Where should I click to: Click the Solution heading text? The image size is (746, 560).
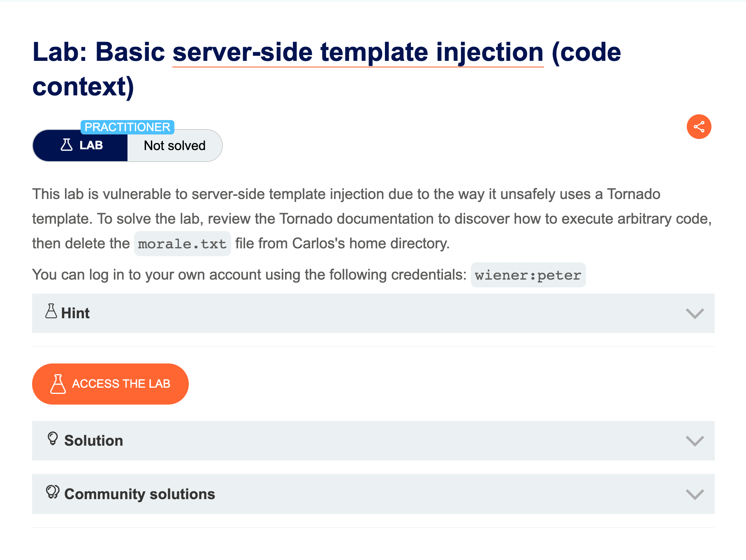tap(94, 441)
